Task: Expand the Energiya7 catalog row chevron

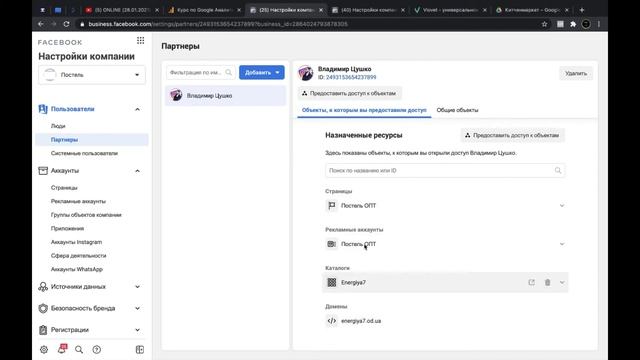Action: pyautogui.click(x=562, y=282)
